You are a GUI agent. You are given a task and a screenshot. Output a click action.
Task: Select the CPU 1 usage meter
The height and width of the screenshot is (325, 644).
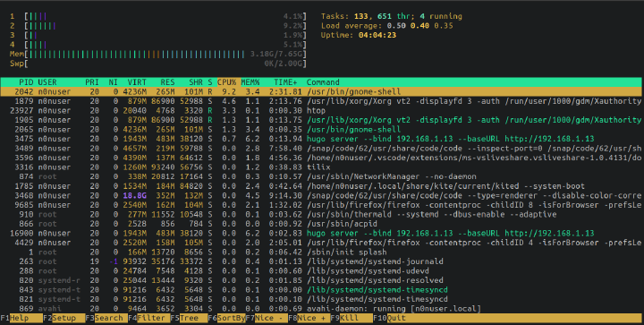click(x=158, y=16)
